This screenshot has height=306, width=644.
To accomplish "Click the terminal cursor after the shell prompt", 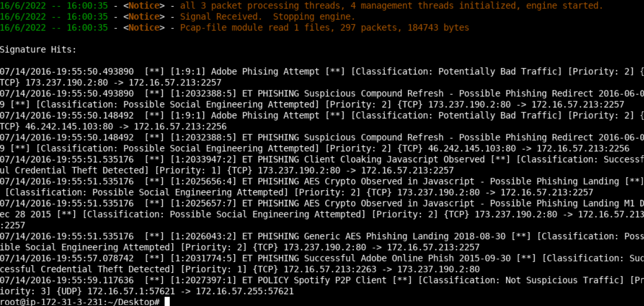I will point(167,302).
